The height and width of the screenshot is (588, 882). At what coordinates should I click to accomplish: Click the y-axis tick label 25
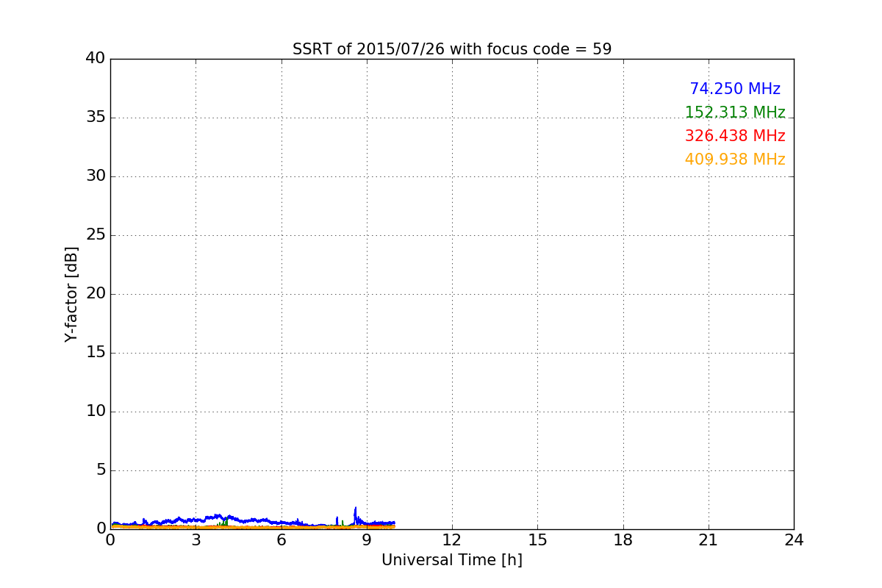(96, 235)
